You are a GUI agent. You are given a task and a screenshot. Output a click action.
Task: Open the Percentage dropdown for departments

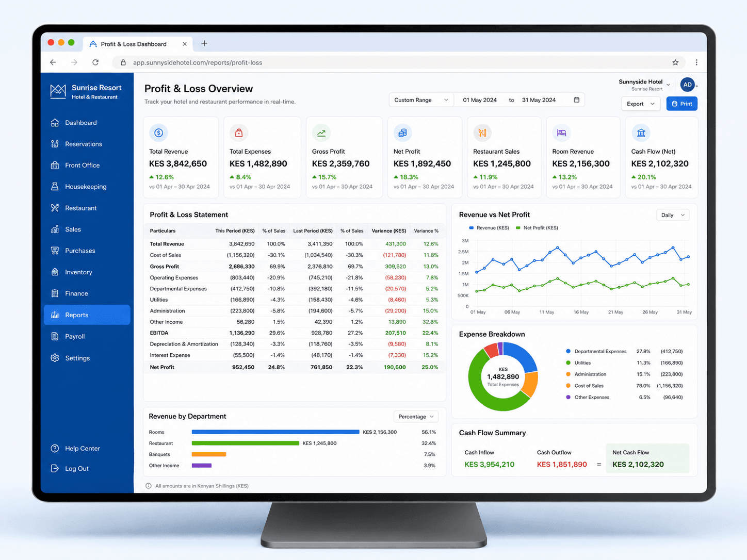tap(416, 417)
